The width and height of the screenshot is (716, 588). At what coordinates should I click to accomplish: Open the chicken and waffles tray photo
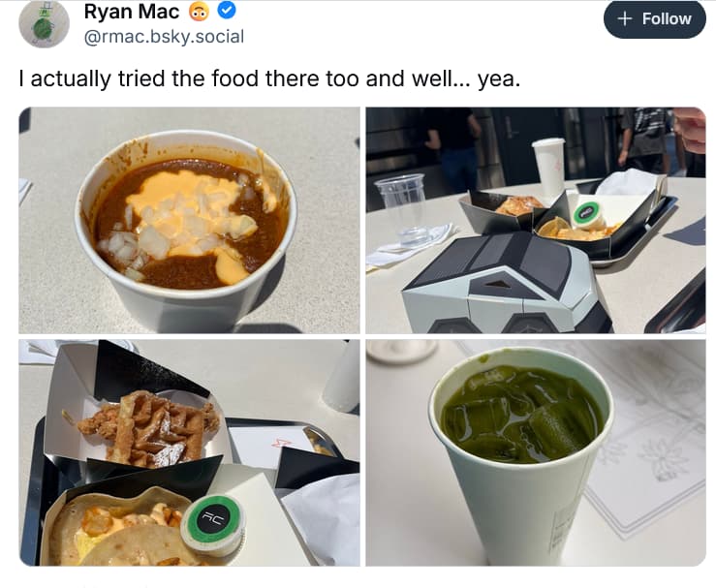[189, 452]
